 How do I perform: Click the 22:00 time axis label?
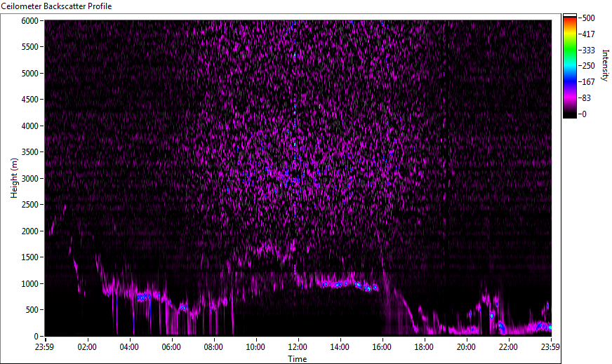click(508, 347)
